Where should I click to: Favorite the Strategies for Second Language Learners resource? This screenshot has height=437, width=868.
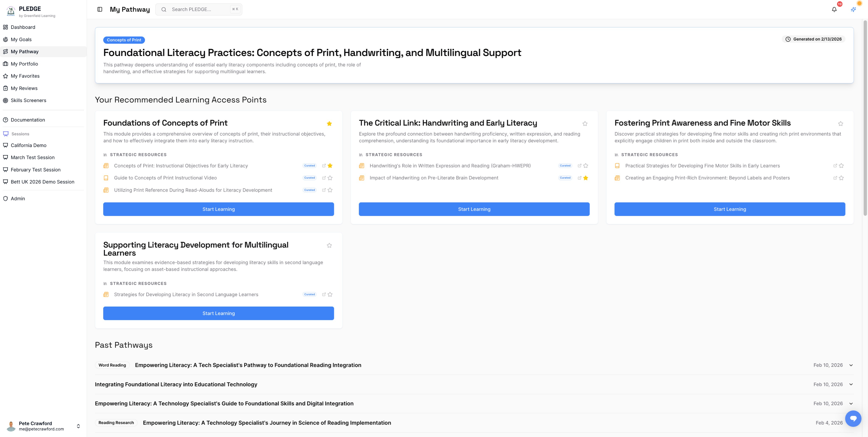[x=329, y=294]
